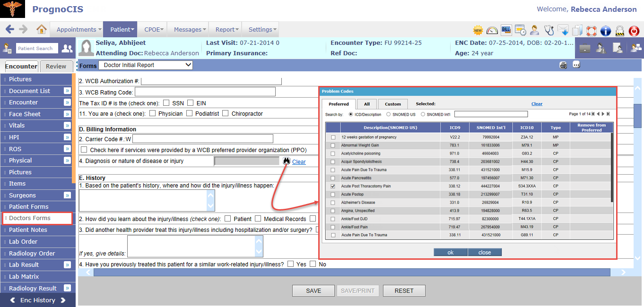Check the Alzheimer's Disease row checkbox

click(x=333, y=203)
